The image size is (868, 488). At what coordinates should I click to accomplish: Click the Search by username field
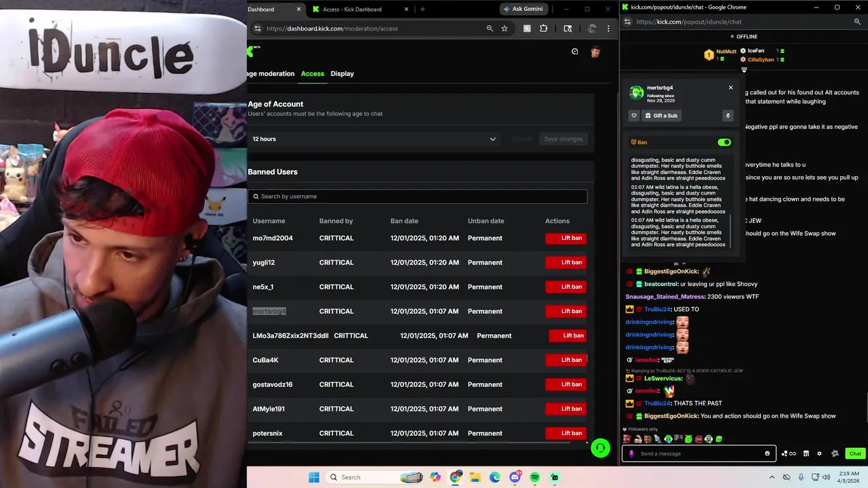click(418, 196)
